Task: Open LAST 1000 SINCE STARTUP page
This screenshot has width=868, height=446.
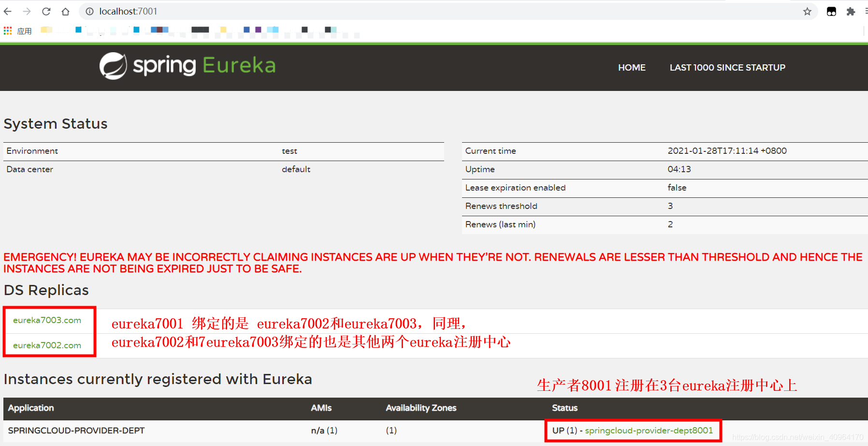Action: pyautogui.click(x=727, y=68)
